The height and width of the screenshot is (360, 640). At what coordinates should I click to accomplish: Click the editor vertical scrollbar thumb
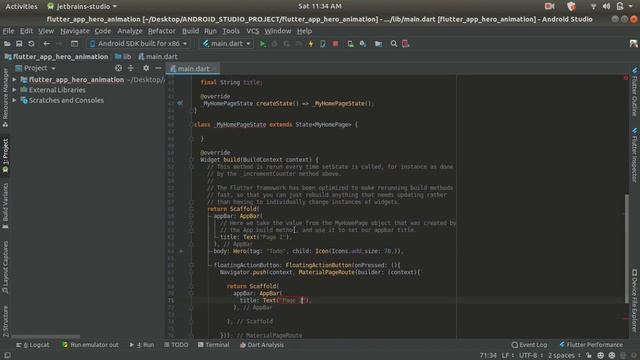tap(627, 249)
